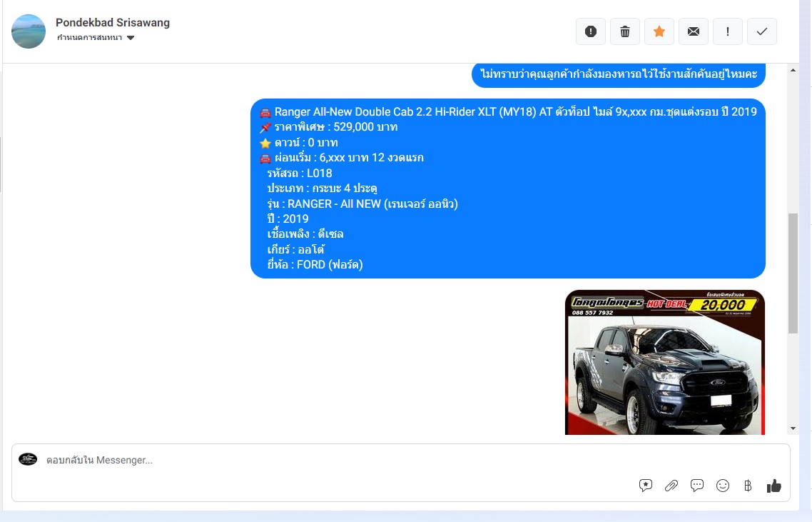Image resolution: width=812 pixels, height=522 pixels.
Task: Click the chat scrollbar down arrow
Action: [793, 428]
